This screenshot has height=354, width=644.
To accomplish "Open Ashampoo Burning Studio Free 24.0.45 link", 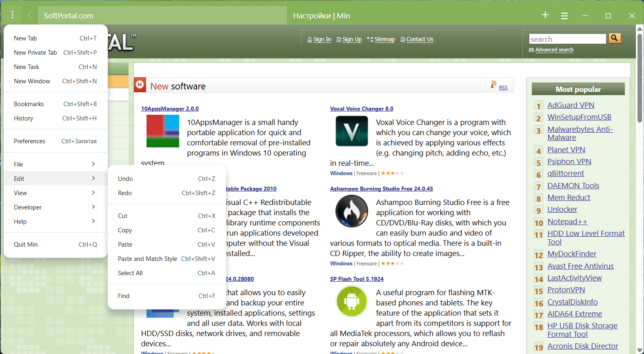I will (x=382, y=189).
